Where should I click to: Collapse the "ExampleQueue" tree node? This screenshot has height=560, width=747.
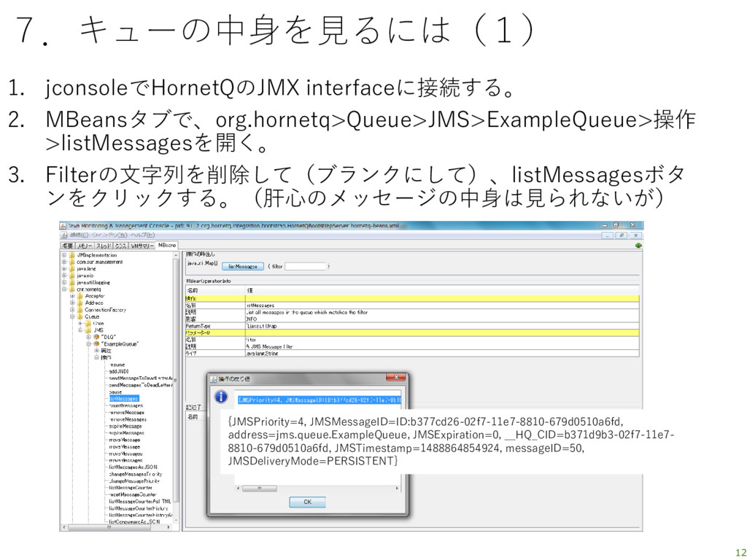88,344
